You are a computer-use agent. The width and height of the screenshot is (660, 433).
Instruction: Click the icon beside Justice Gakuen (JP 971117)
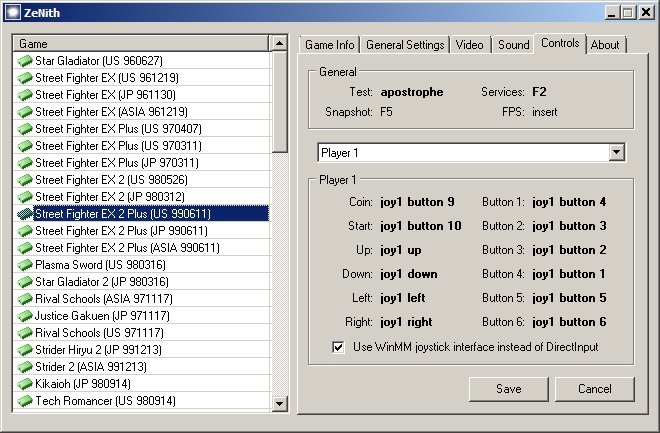25,316
